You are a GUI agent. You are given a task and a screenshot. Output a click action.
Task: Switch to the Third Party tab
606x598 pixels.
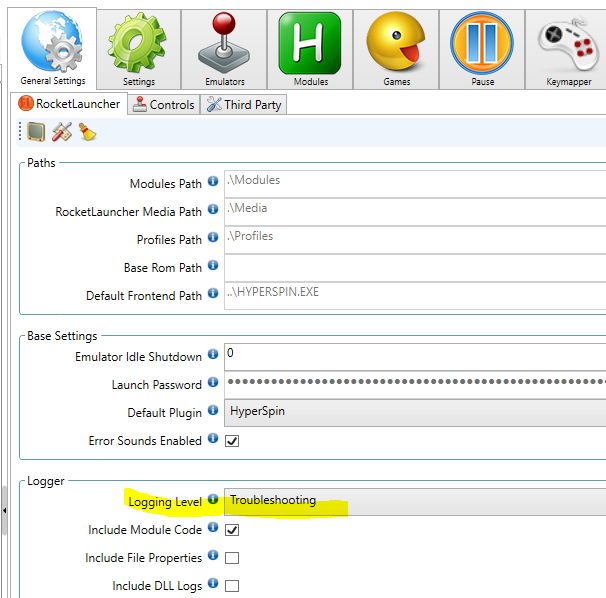244,104
